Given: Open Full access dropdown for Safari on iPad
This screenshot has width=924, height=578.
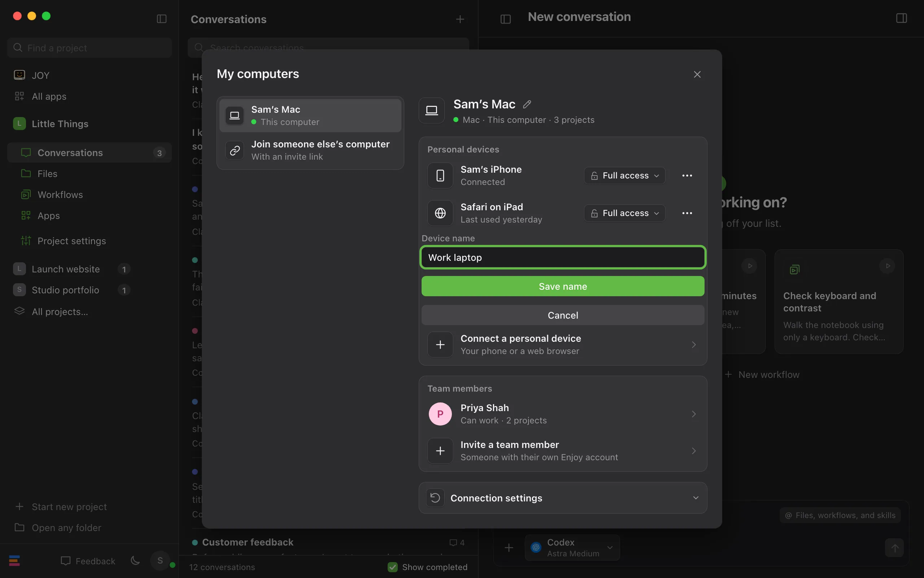Looking at the screenshot, I should coord(624,213).
